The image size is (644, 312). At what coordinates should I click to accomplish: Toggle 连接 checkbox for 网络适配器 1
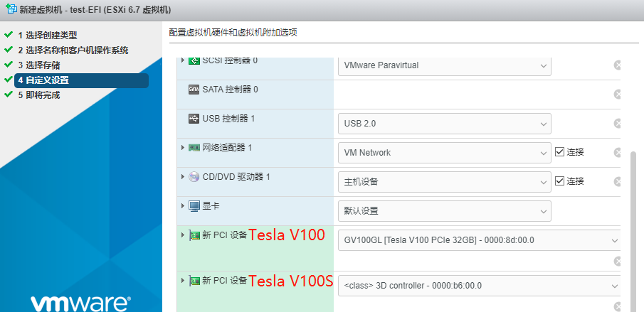coord(559,151)
